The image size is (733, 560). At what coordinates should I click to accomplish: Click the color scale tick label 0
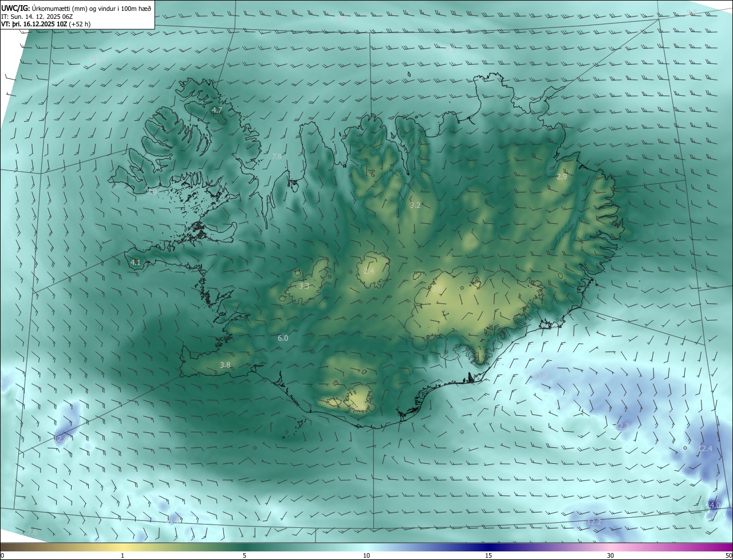click(2, 555)
